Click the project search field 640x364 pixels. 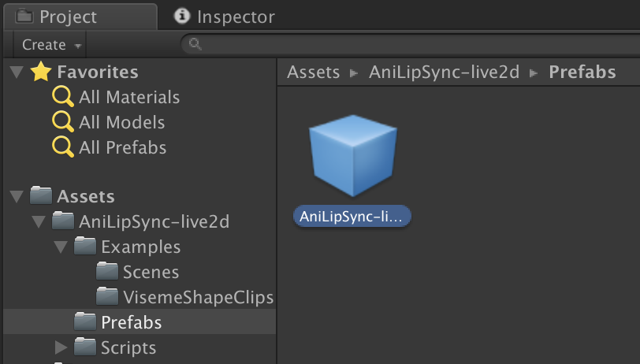click(x=410, y=44)
